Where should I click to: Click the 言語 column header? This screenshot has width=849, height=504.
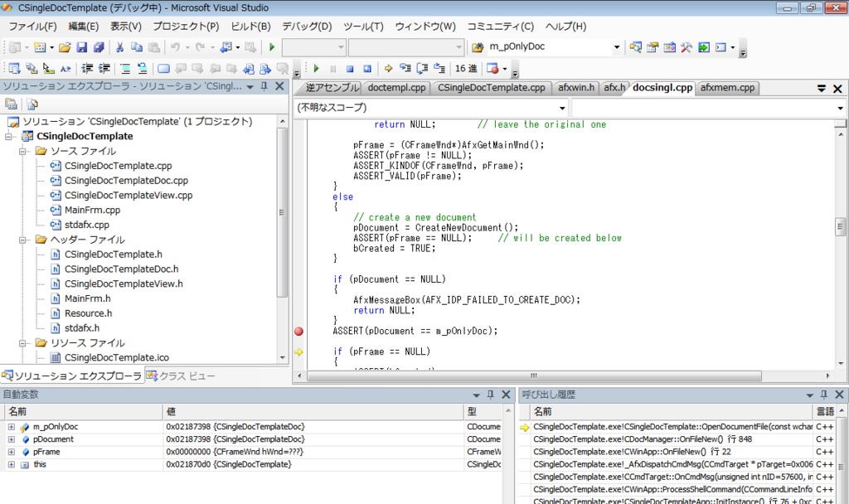(825, 412)
